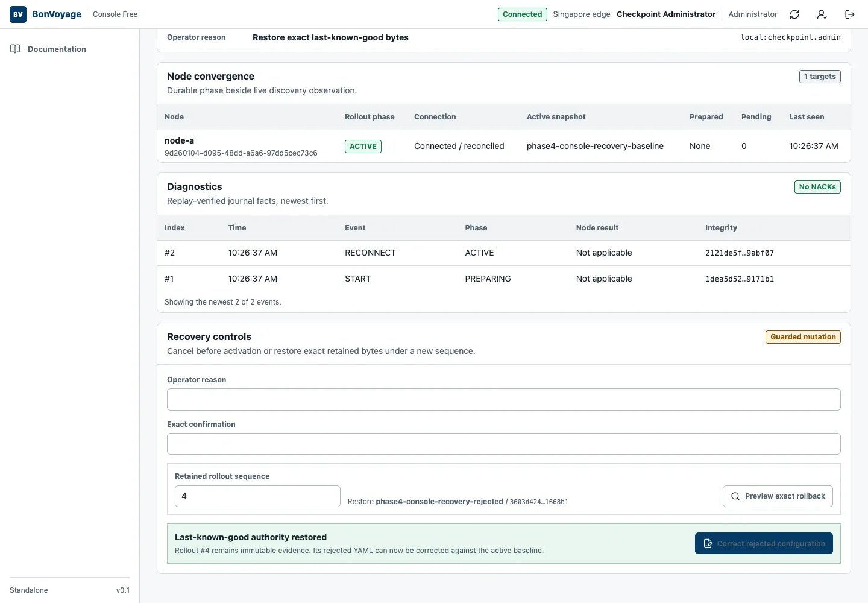Click Connected / reconciled cell

[459, 146]
